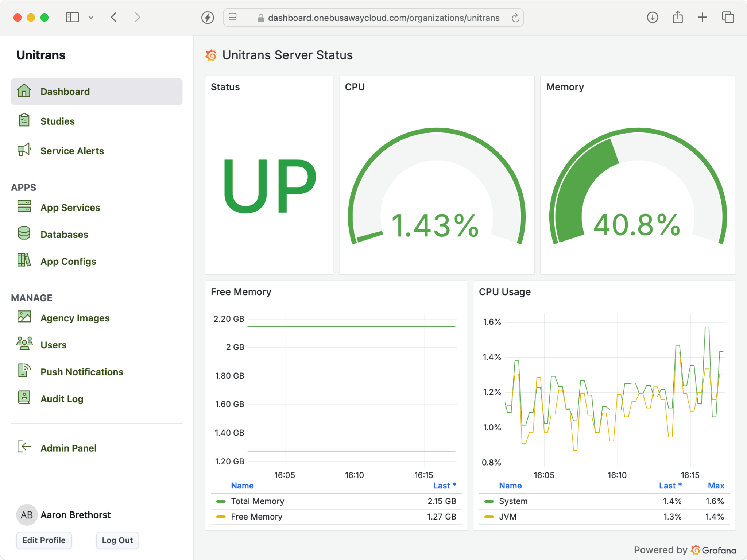Click the Studies clipboard icon

click(24, 121)
